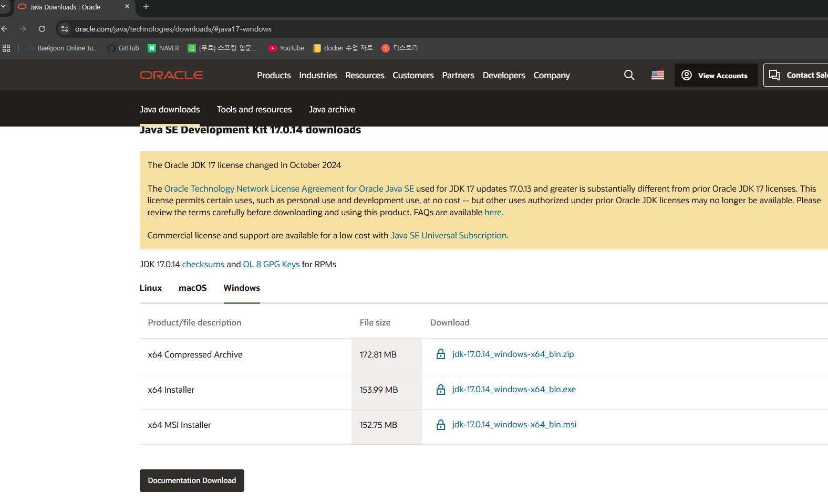Click the FAQs 'here' link

coord(493,212)
